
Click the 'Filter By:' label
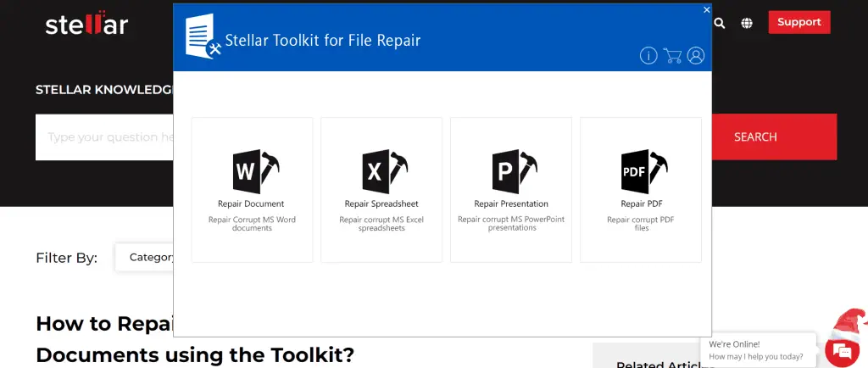point(66,258)
